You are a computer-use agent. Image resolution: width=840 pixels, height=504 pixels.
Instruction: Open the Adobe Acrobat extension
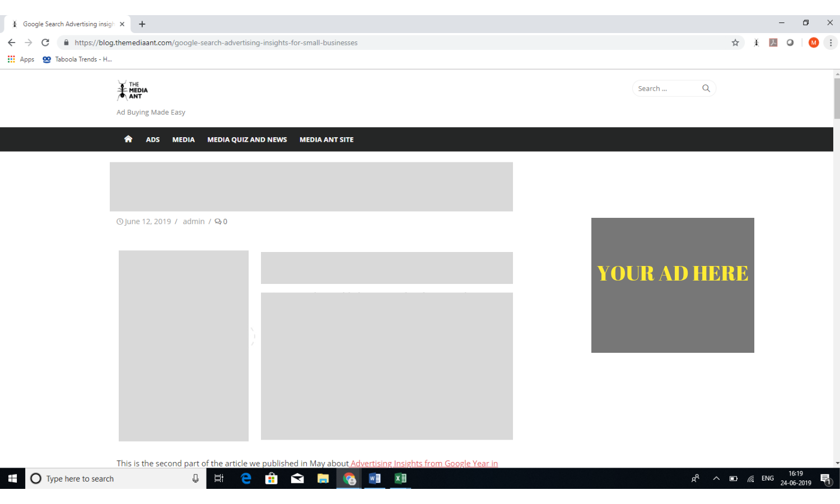[773, 42]
